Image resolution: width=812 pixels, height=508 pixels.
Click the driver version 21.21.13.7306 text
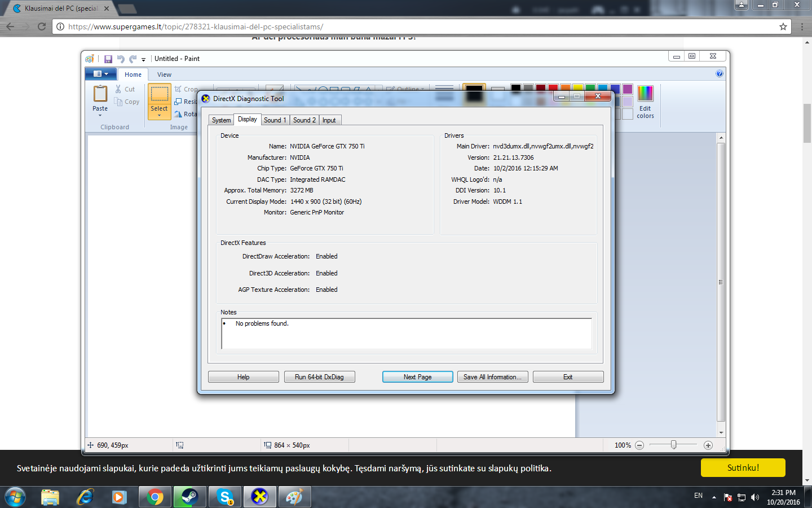(513, 157)
